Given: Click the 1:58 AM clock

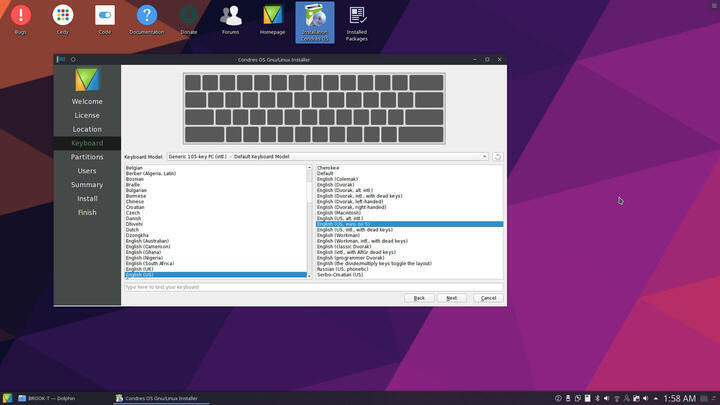Looking at the screenshot, I should [x=679, y=398].
